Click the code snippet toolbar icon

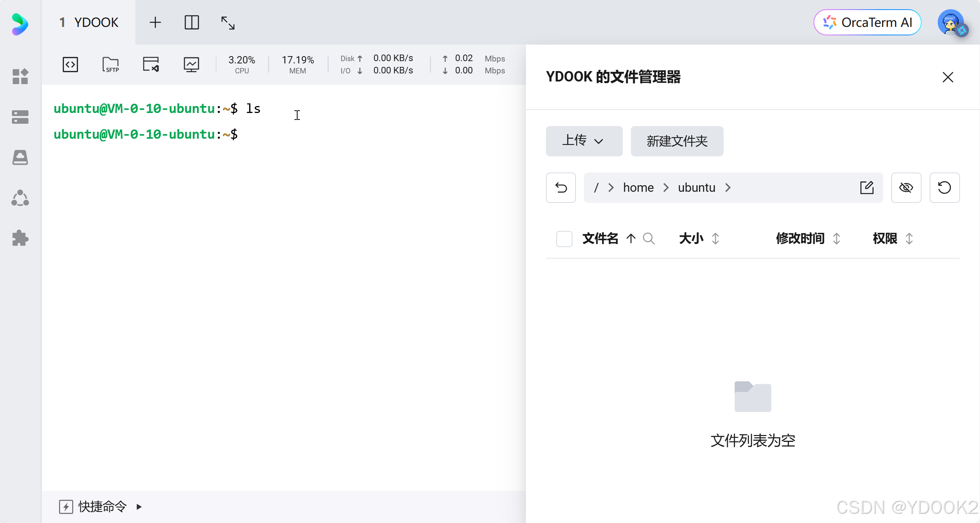pyautogui.click(x=70, y=64)
